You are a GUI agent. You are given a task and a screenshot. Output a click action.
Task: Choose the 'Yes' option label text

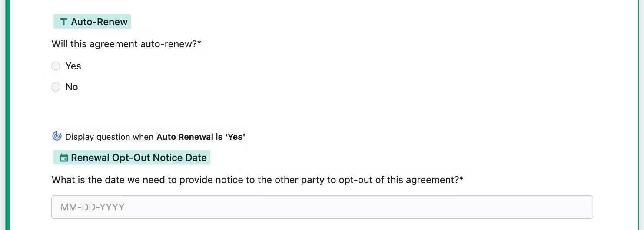tap(73, 66)
